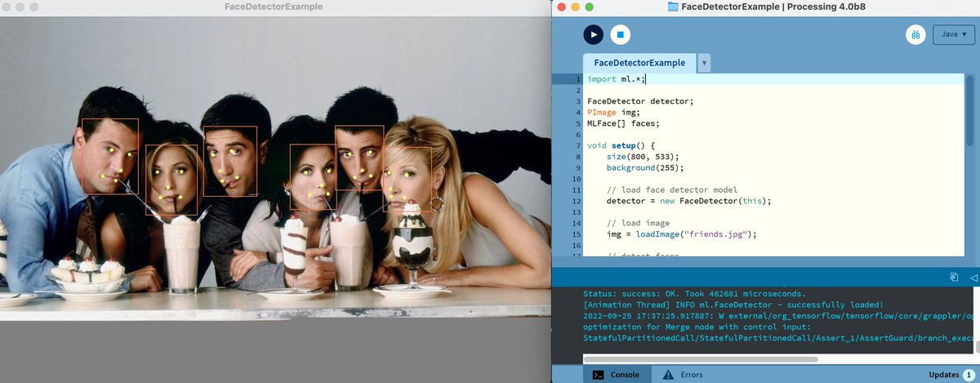The image size is (980, 383).
Task: Enable the debugger butterfly icon
Action: [915, 34]
